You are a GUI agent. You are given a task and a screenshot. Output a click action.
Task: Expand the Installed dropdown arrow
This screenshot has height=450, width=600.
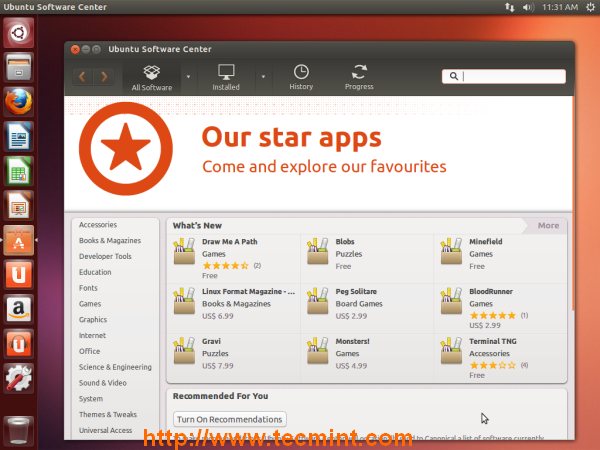click(x=263, y=77)
